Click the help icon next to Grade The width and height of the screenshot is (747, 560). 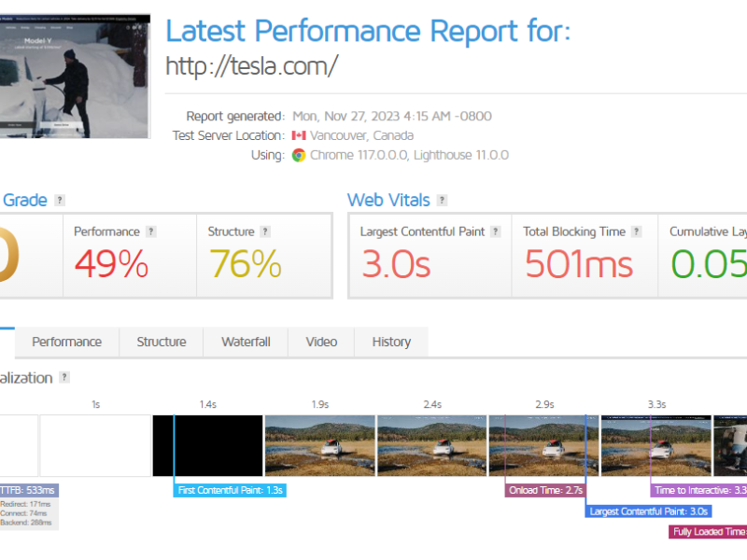[60, 200]
